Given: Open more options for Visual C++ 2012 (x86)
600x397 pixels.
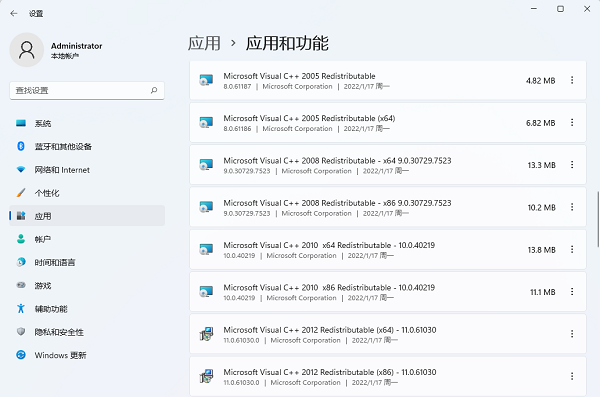Looking at the screenshot, I should pos(572,376).
